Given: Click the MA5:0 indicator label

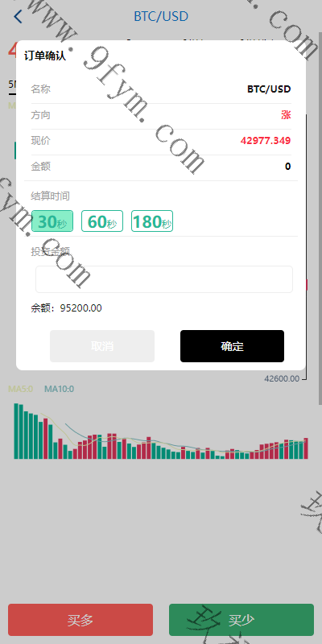Looking at the screenshot, I should click(x=21, y=389).
